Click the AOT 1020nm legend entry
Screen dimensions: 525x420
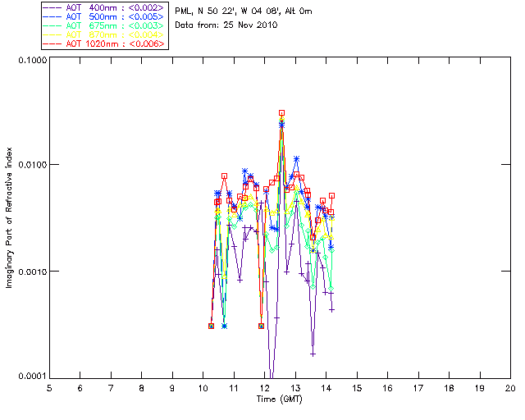click(103, 43)
